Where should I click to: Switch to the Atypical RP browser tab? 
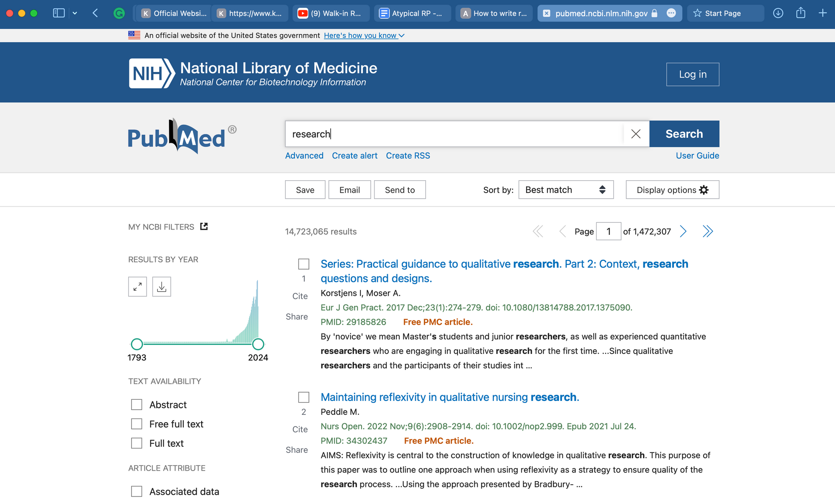412,13
